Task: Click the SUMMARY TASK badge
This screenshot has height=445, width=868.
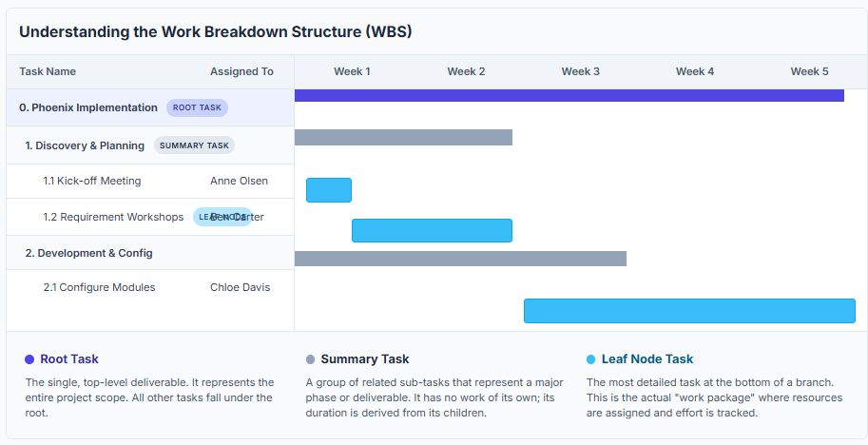Action: [x=194, y=145]
